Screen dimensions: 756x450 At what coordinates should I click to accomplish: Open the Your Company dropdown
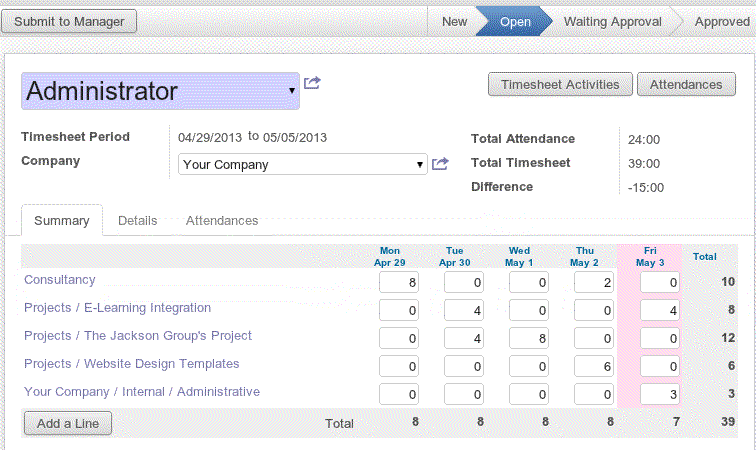click(420, 165)
